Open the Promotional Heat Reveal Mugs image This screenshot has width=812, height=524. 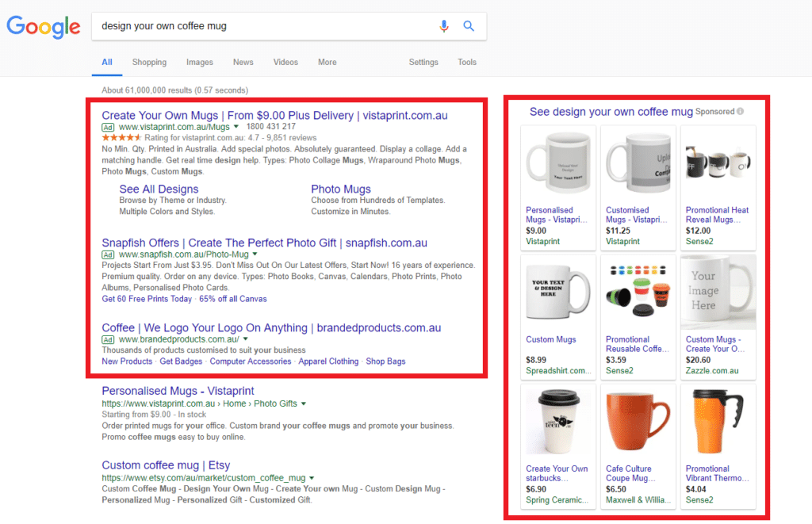(x=718, y=164)
